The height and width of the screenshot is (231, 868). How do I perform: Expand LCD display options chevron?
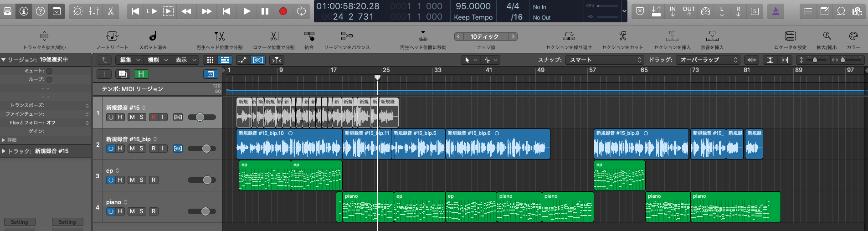pos(624,11)
